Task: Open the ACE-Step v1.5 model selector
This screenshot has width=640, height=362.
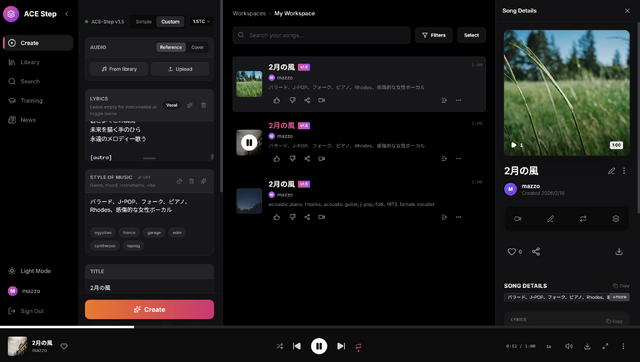Action: click(104, 22)
